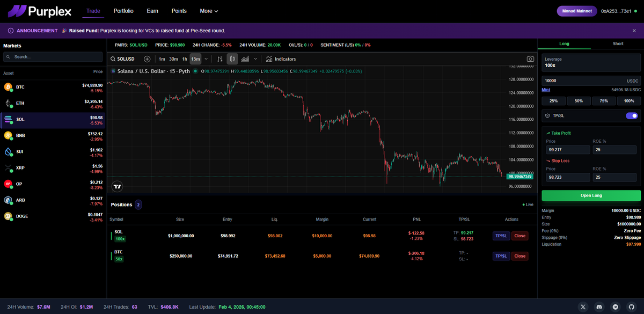The image size is (644, 314).
Task: Edit the Take Profit ROE % field
Action: [614, 150]
